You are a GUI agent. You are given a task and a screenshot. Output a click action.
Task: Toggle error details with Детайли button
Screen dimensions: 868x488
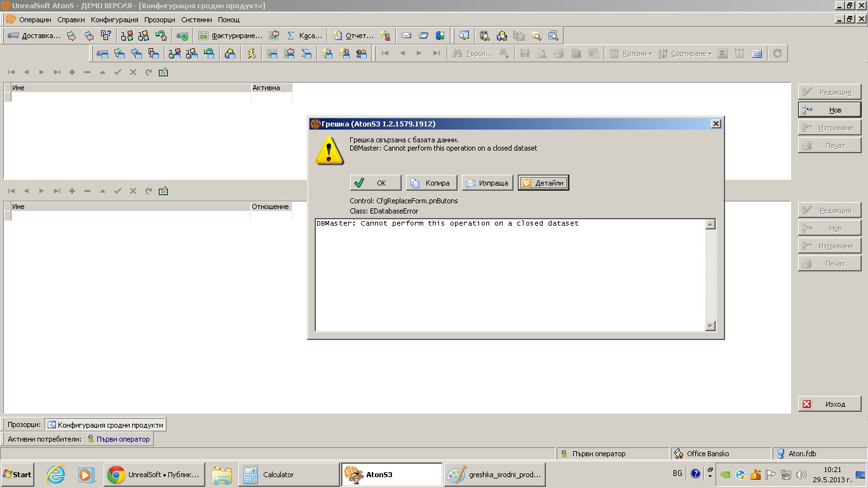click(543, 183)
